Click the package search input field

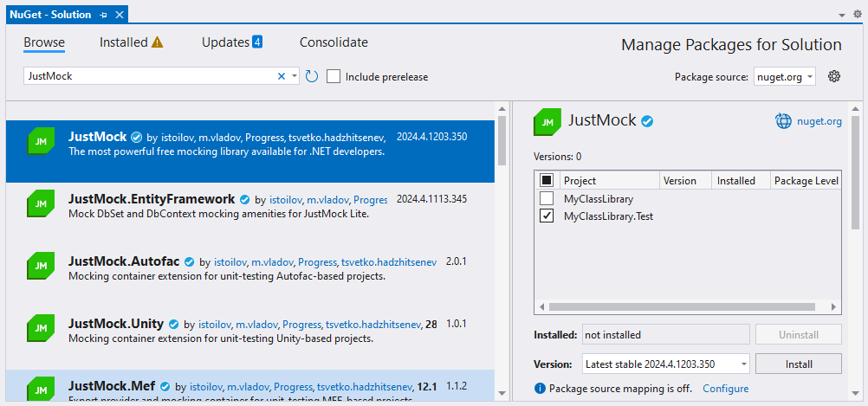point(147,76)
